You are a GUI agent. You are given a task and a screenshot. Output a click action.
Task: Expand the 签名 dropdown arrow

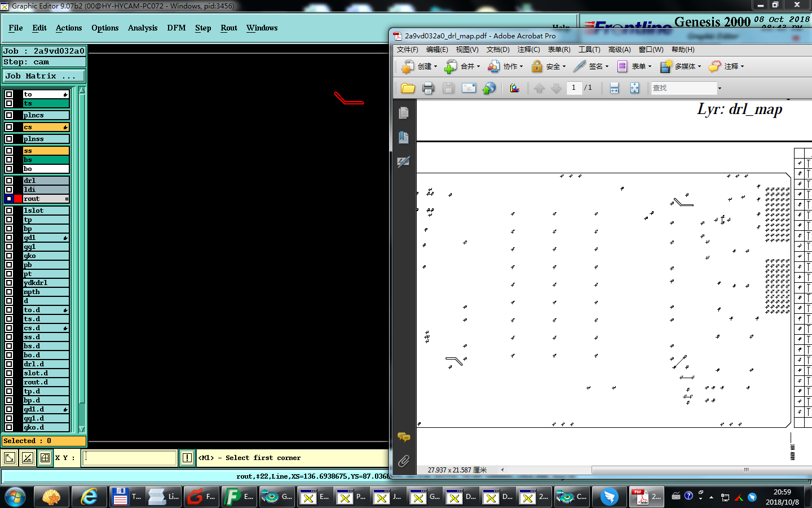click(607, 67)
